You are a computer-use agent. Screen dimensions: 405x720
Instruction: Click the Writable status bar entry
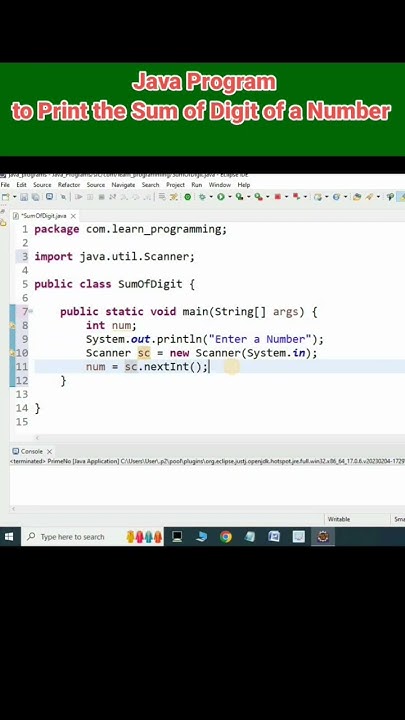point(339,519)
